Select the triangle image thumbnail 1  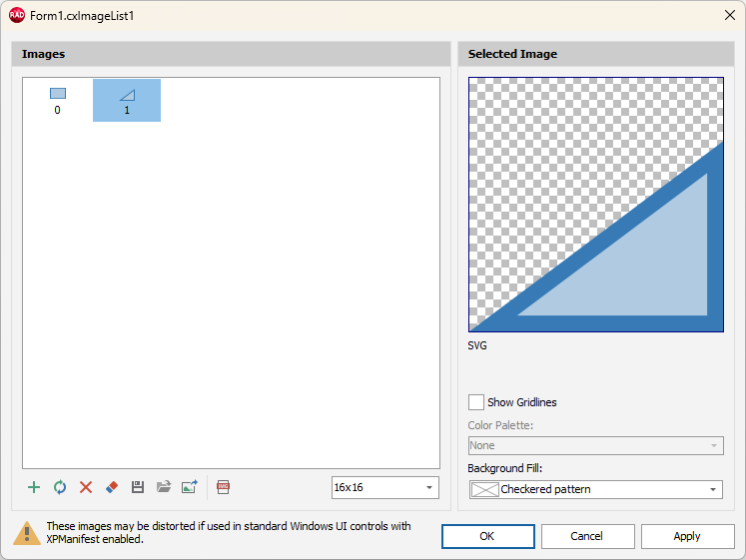(x=127, y=100)
